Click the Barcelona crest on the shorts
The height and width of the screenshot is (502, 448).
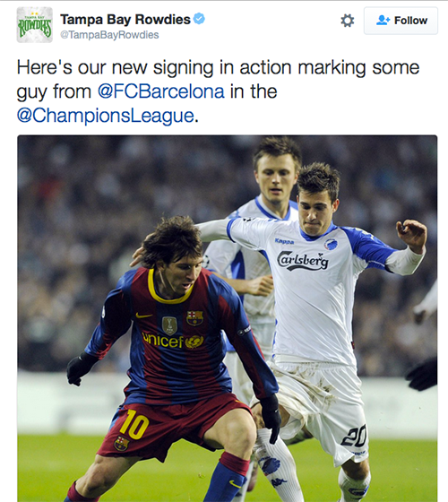pos(122,444)
